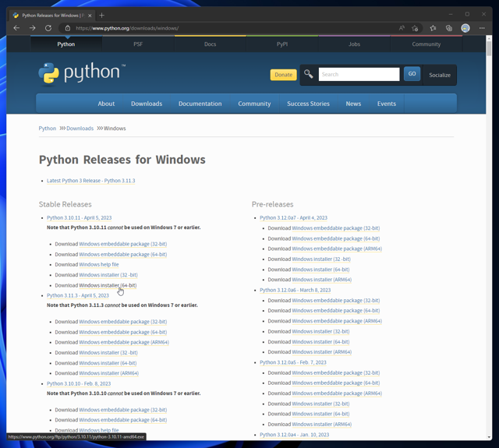Screen dimensions: 499x448
Task: Expand the Documentation navigation menu
Action: click(200, 104)
